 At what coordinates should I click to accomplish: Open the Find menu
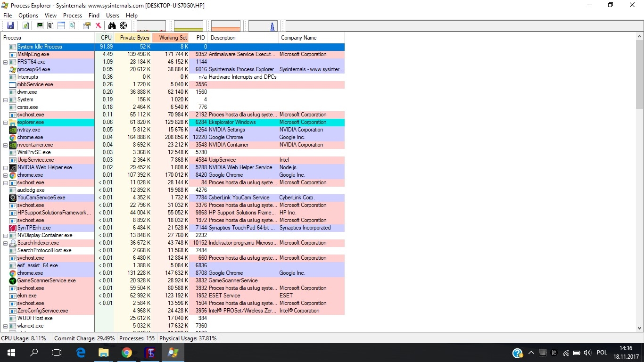pos(94,16)
